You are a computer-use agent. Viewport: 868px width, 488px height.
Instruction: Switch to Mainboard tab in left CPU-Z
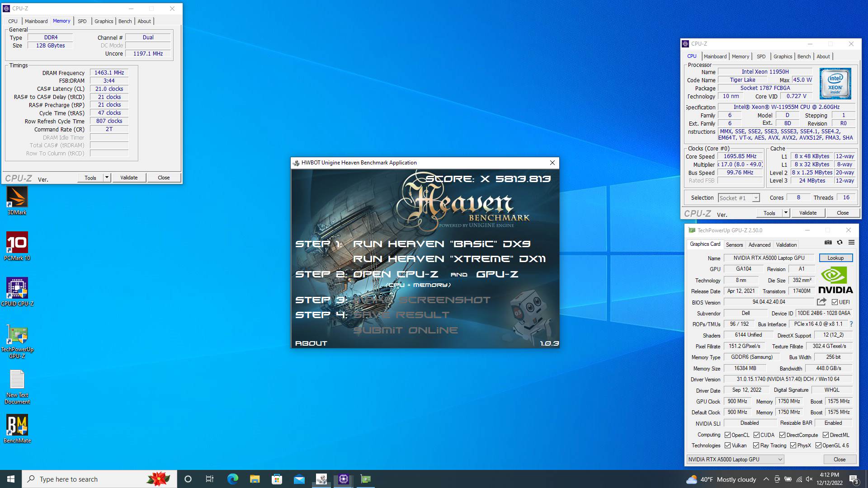pos(36,21)
